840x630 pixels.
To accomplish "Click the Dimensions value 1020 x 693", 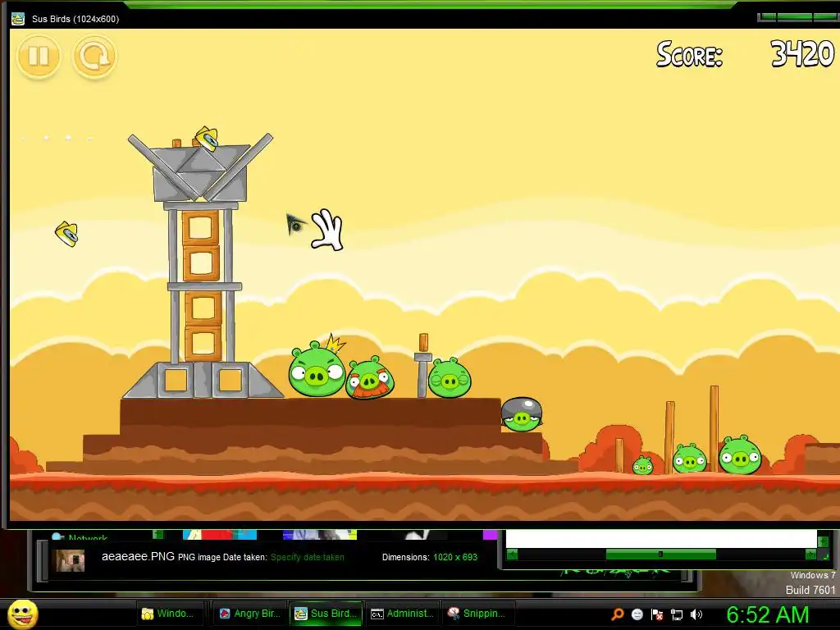I will 455,557.
